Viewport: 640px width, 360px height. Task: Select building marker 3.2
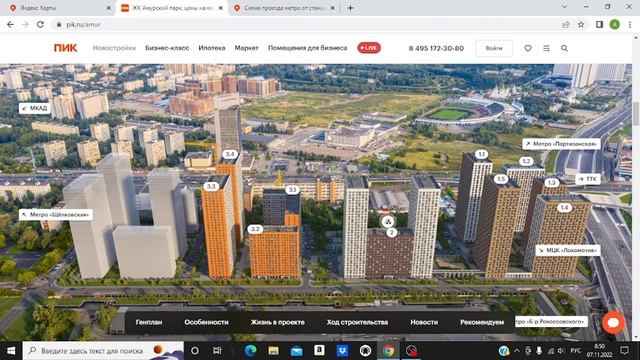[x=255, y=229]
